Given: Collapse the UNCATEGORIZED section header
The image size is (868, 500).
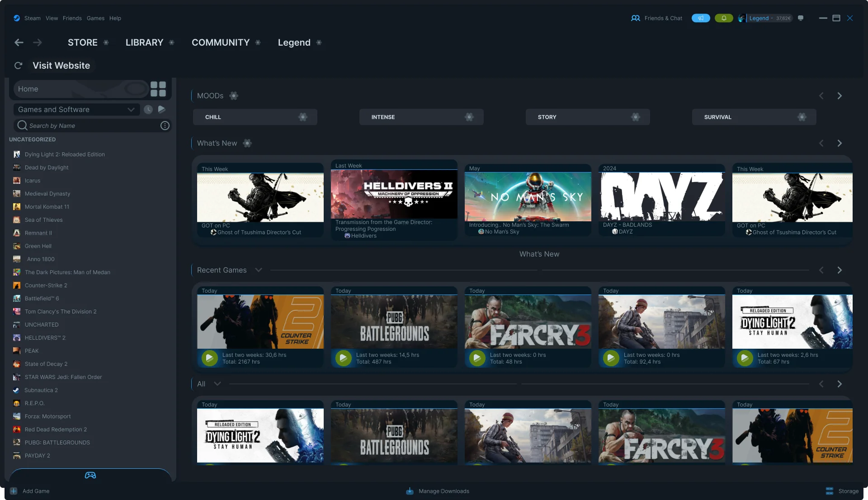Looking at the screenshot, I should click(x=32, y=140).
